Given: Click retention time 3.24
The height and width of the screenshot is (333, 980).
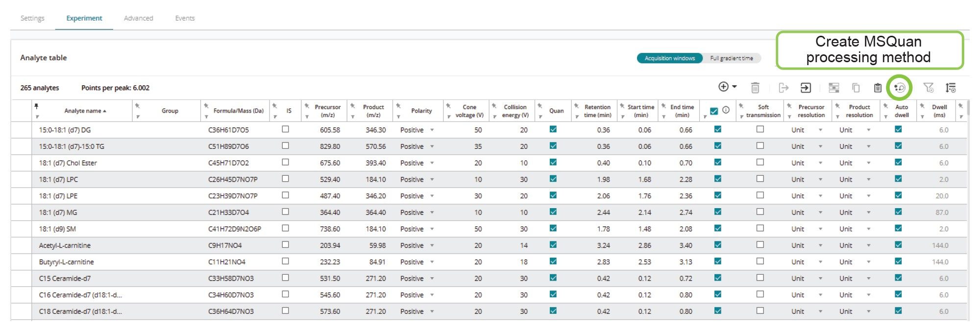Looking at the screenshot, I should pos(603,245).
